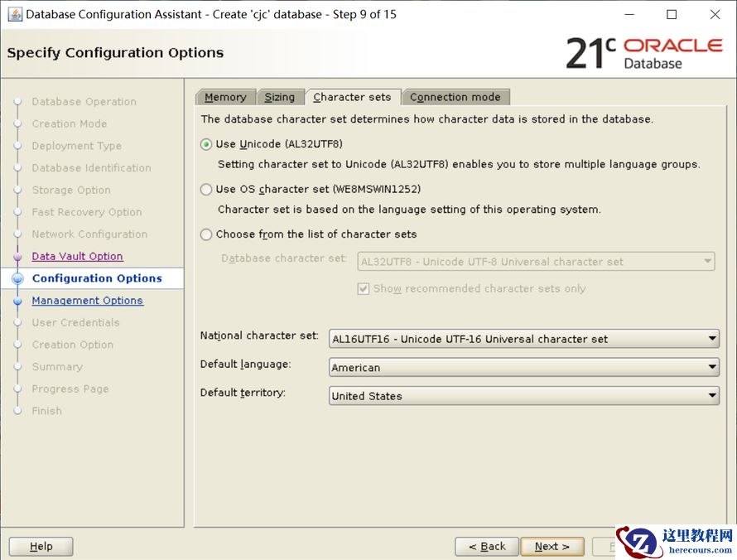Click the Finish step label

point(47,411)
